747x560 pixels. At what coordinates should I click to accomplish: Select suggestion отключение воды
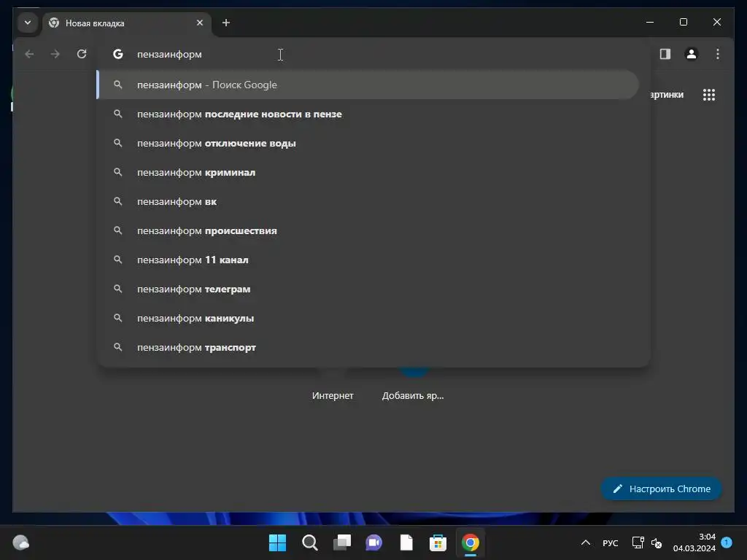tap(368, 144)
